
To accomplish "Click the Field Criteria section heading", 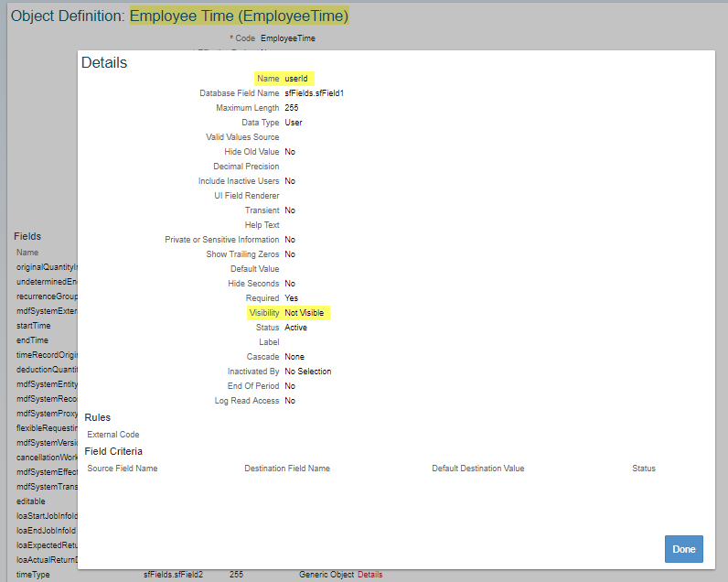I will pos(113,451).
